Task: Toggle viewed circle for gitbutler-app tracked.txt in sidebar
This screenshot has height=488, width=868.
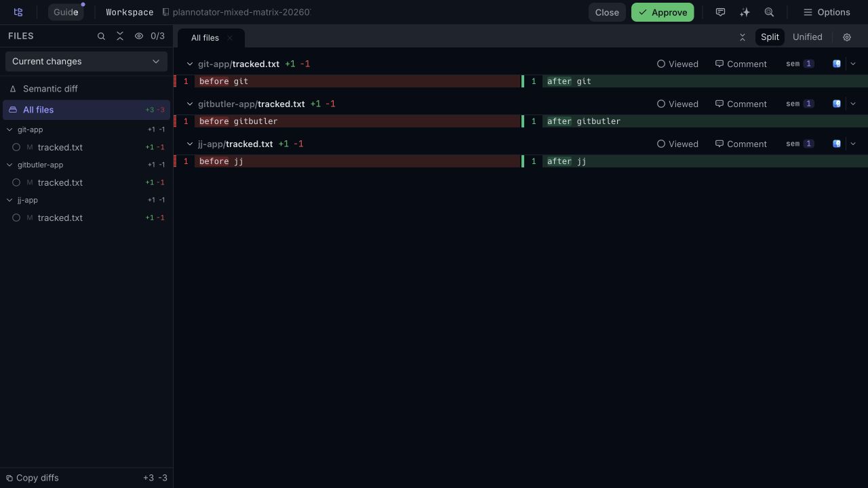Action: 16,182
